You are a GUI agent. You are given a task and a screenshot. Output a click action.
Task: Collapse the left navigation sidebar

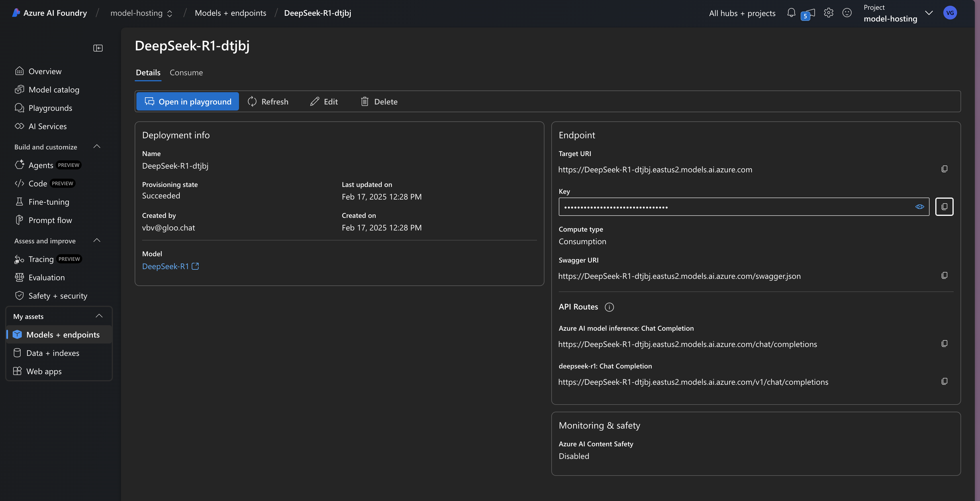tap(98, 48)
